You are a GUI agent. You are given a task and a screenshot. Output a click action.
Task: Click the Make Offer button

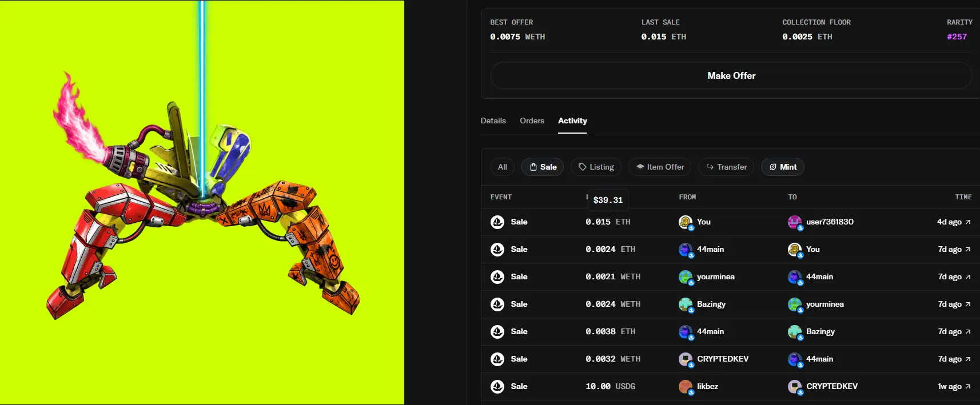point(731,75)
